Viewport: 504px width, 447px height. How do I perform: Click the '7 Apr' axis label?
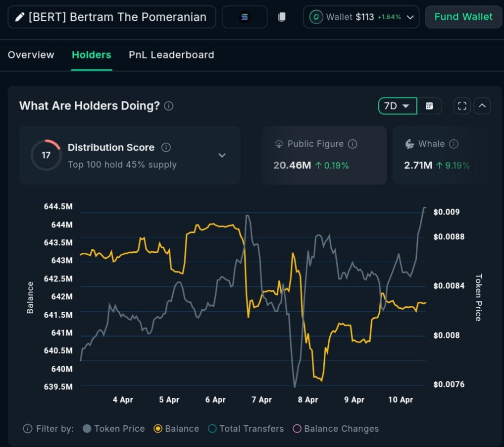[x=261, y=400]
